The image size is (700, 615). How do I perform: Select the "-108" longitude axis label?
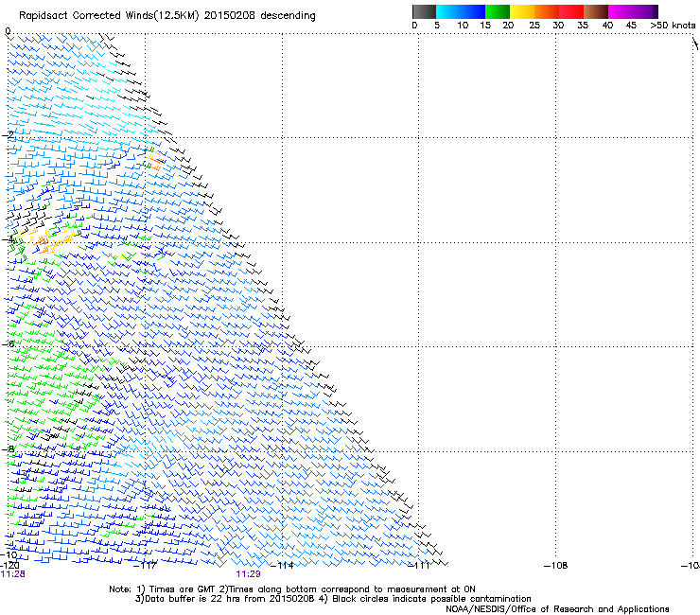[x=556, y=566]
